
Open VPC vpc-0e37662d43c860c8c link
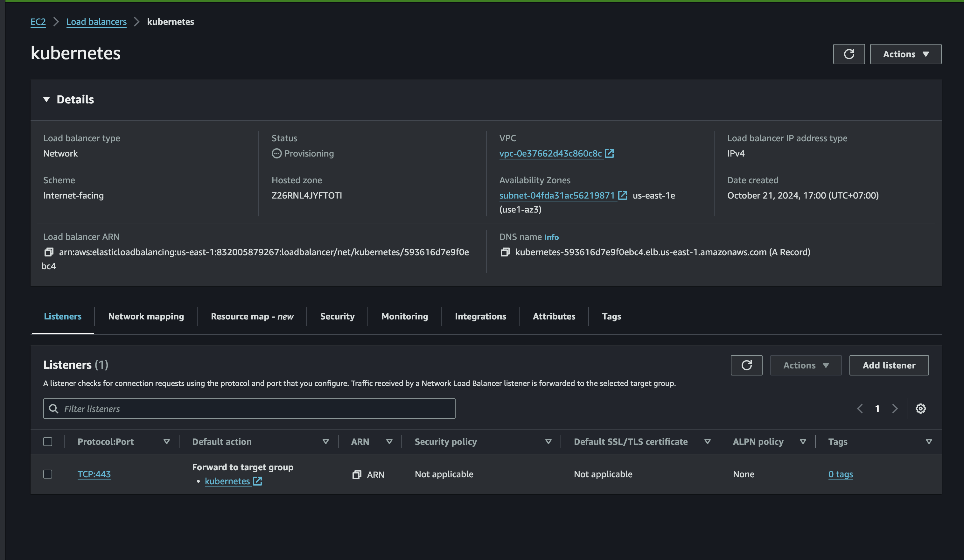[550, 153]
